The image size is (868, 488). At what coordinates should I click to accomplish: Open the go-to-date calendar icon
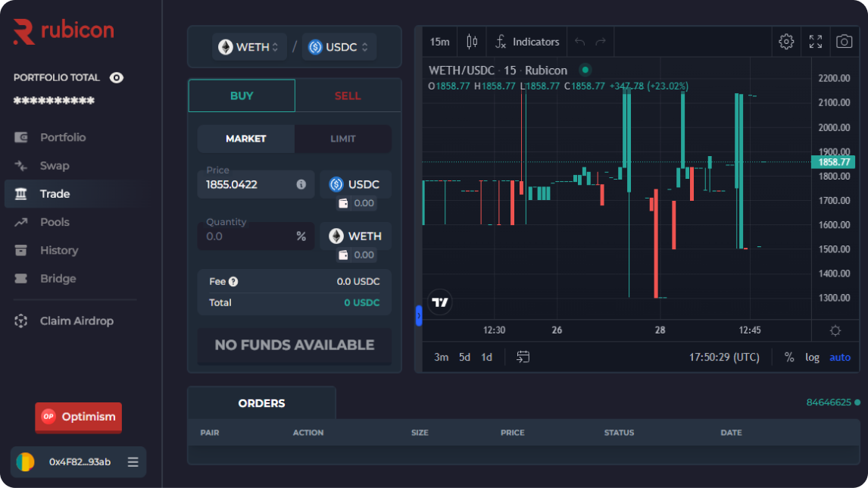[x=523, y=357]
